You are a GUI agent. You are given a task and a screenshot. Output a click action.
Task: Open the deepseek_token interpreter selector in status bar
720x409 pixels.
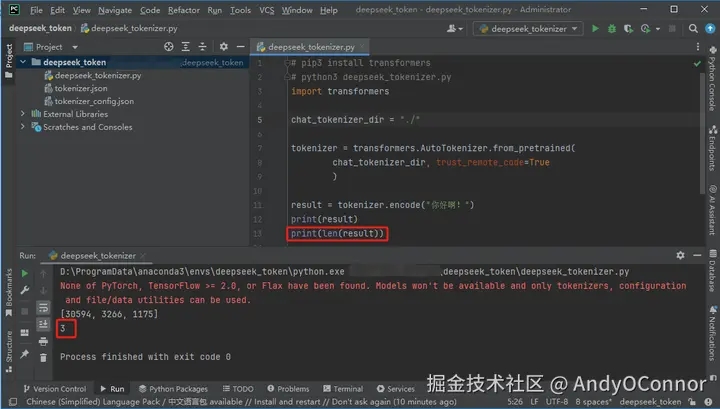[650, 402]
